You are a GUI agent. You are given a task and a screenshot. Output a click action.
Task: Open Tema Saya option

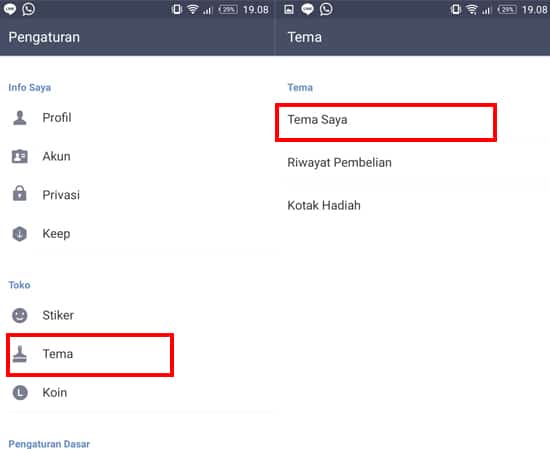(386, 122)
